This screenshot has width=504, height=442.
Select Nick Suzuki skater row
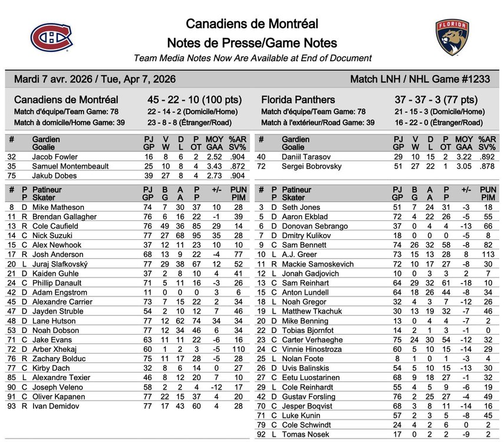[127, 236]
